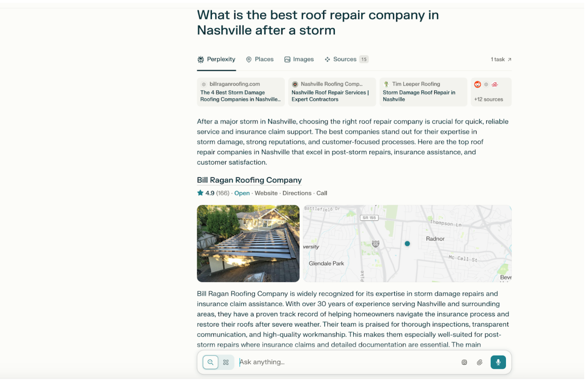Open the Nashville map preview
Image resolution: width=588 pixels, height=380 pixels.
[407, 243]
